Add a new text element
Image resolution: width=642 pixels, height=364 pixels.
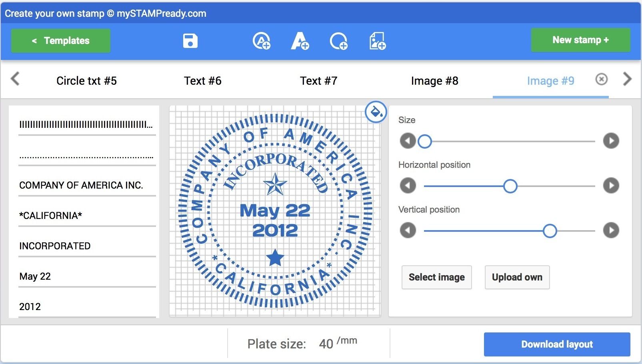click(300, 41)
